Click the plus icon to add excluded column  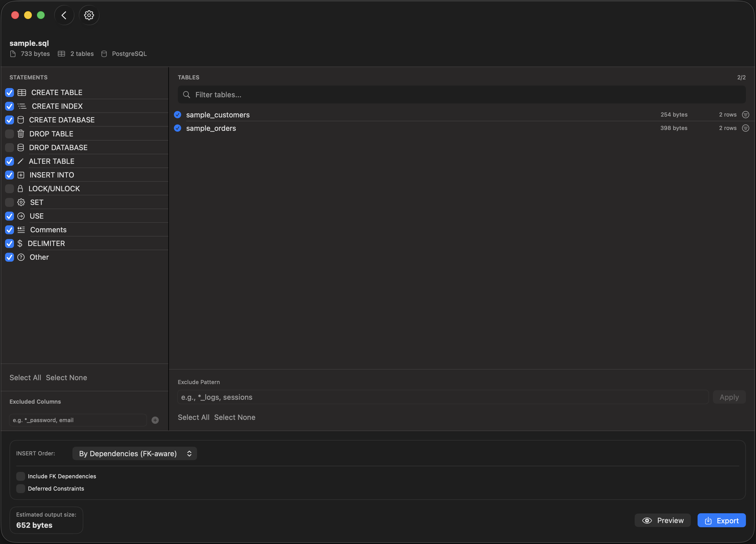coord(155,420)
